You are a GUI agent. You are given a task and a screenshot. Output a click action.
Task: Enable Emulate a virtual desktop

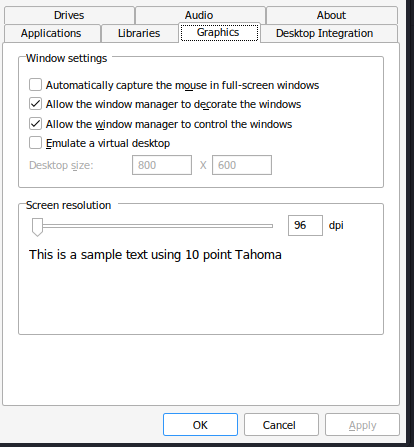pyautogui.click(x=35, y=143)
